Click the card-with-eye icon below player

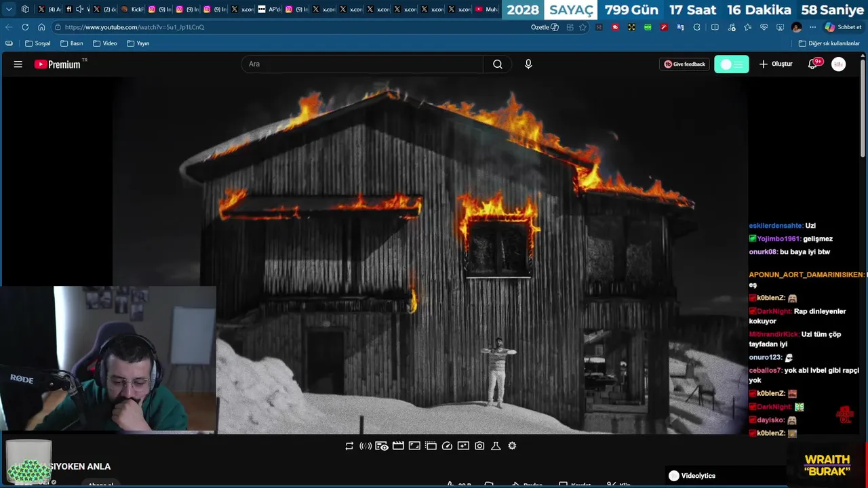382,446
